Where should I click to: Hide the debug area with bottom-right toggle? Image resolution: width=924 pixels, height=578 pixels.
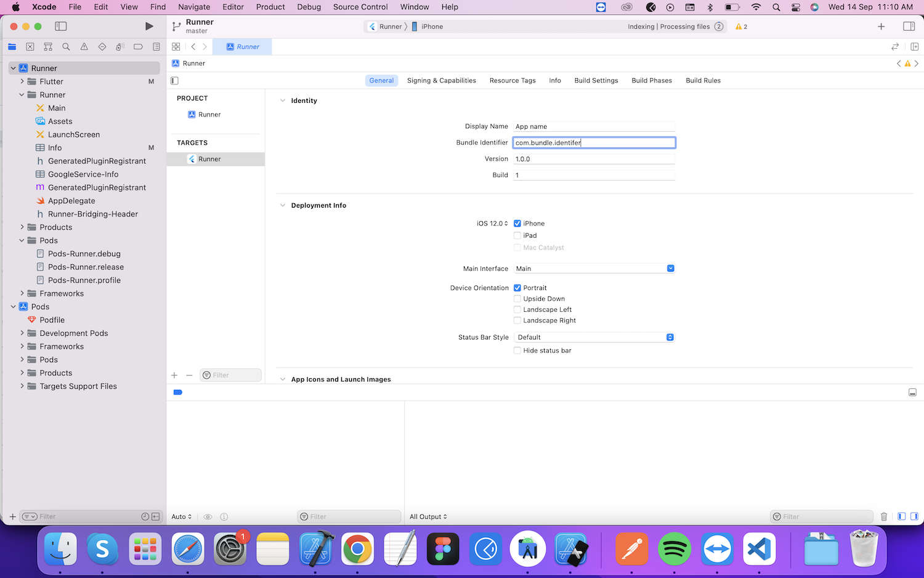pos(912,393)
